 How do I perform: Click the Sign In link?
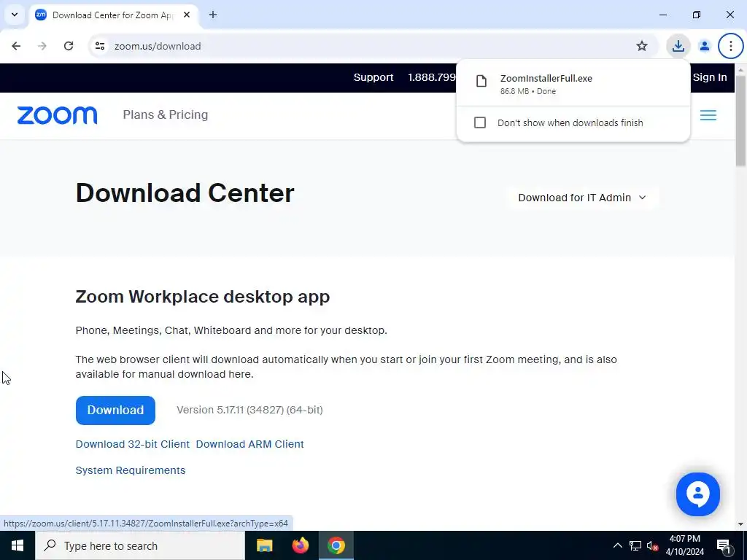709,77
